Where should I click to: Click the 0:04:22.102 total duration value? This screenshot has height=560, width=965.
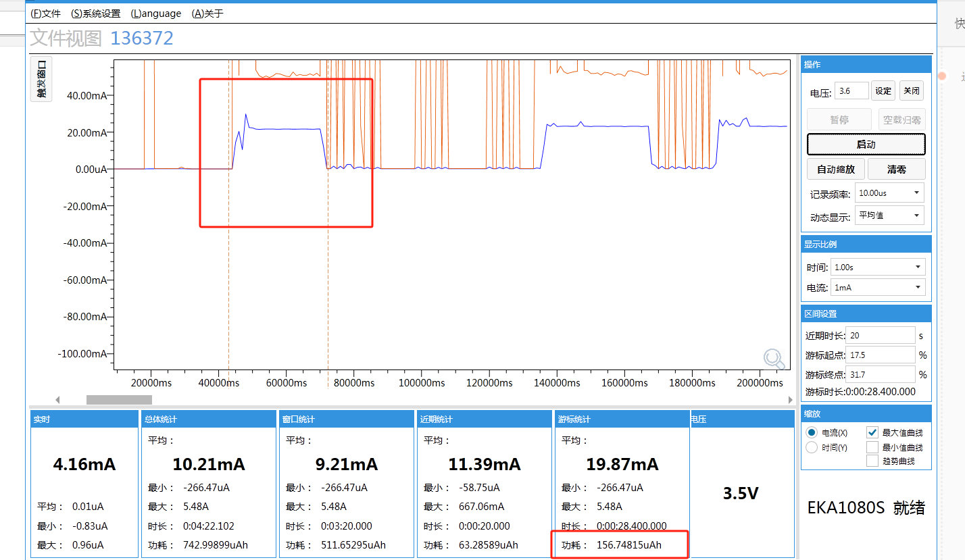(209, 526)
